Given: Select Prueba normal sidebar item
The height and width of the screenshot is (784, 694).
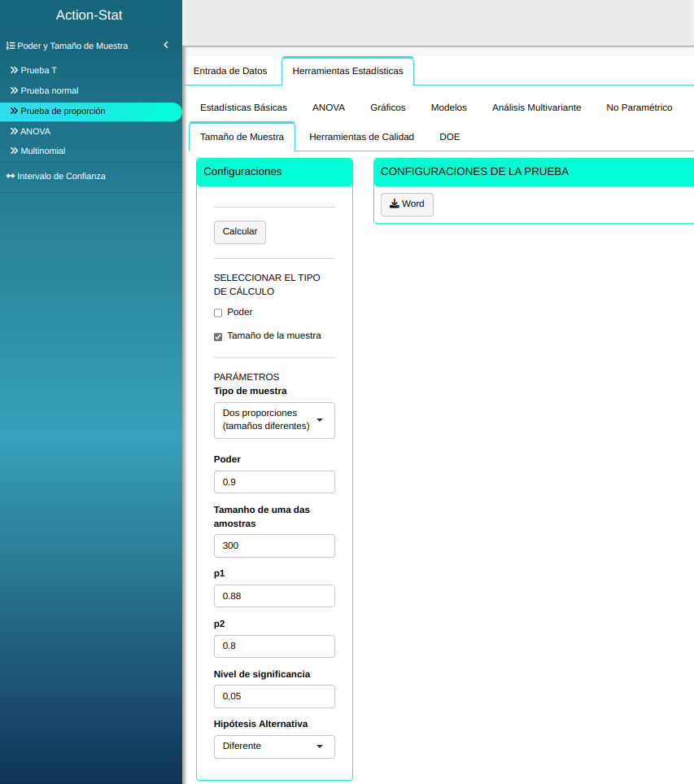Looking at the screenshot, I should pyautogui.click(x=49, y=90).
